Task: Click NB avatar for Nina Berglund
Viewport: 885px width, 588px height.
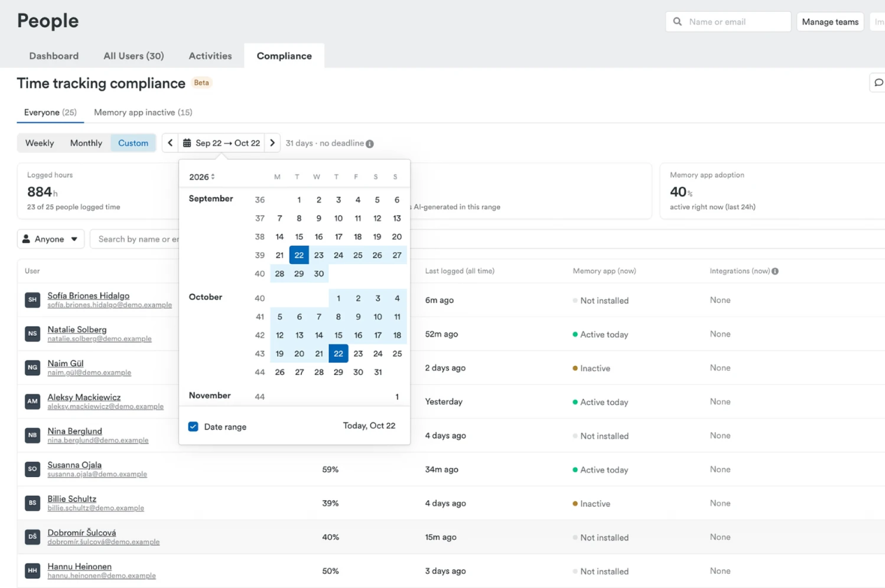Action: point(32,435)
